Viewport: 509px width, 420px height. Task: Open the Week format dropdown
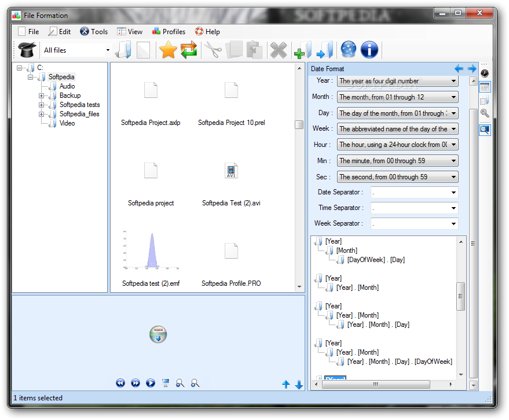(x=453, y=129)
